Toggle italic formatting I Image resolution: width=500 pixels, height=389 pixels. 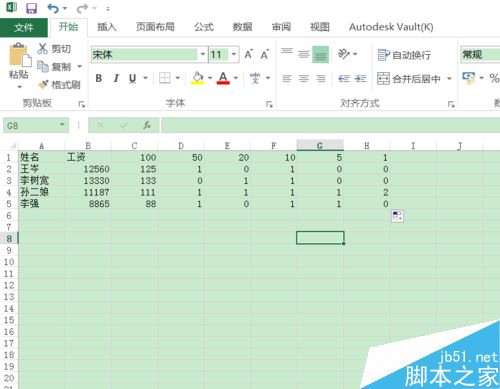[x=116, y=78]
